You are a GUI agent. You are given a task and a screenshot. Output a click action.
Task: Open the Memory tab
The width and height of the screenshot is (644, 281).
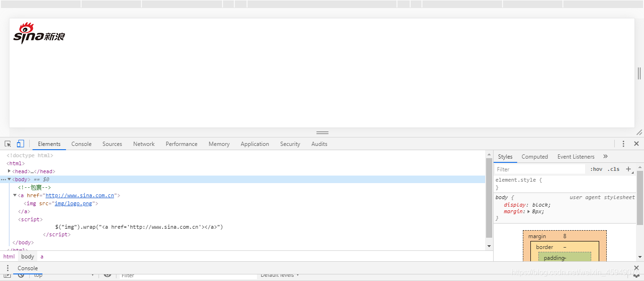[219, 144]
